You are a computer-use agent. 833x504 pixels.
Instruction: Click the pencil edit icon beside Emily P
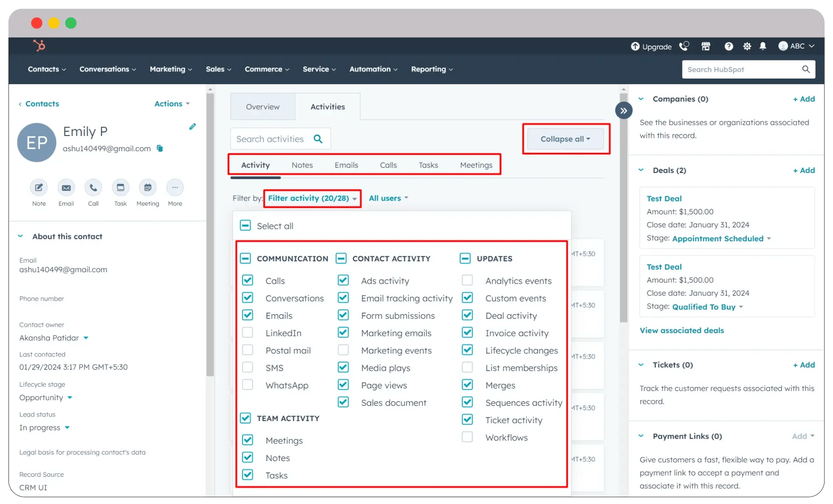(193, 126)
